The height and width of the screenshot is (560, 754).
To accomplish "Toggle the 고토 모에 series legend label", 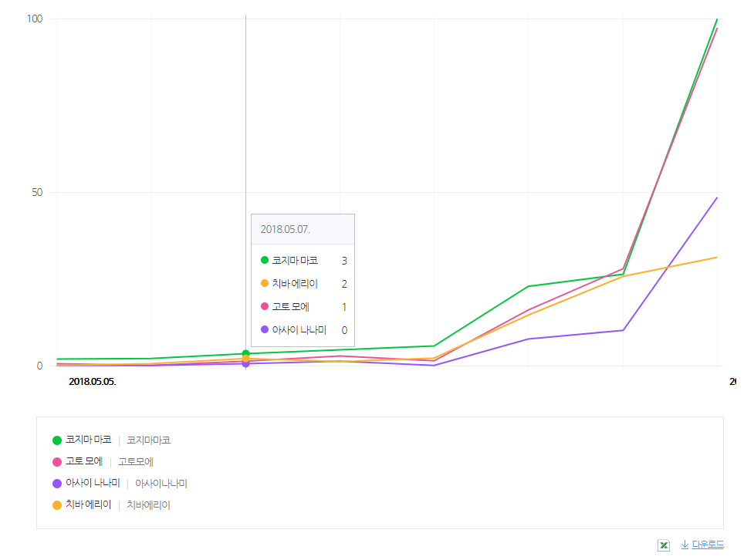I will point(84,462).
